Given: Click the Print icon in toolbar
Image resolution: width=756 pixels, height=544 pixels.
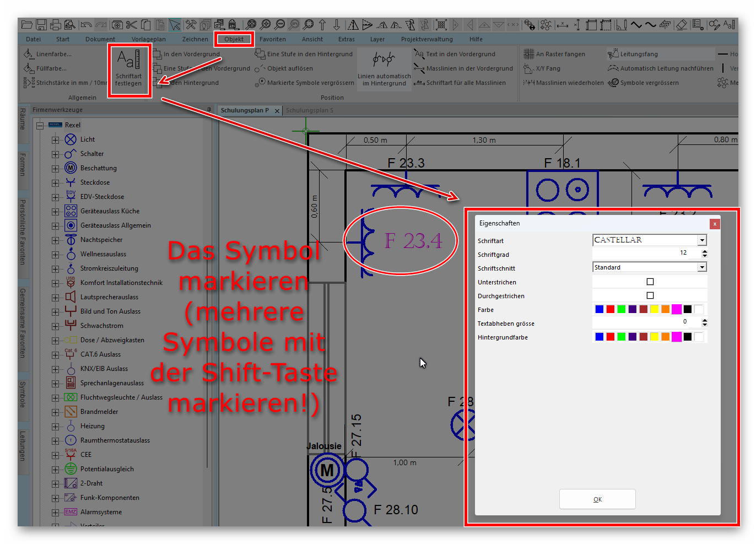Looking at the screenshot, I should coord(56,25).
